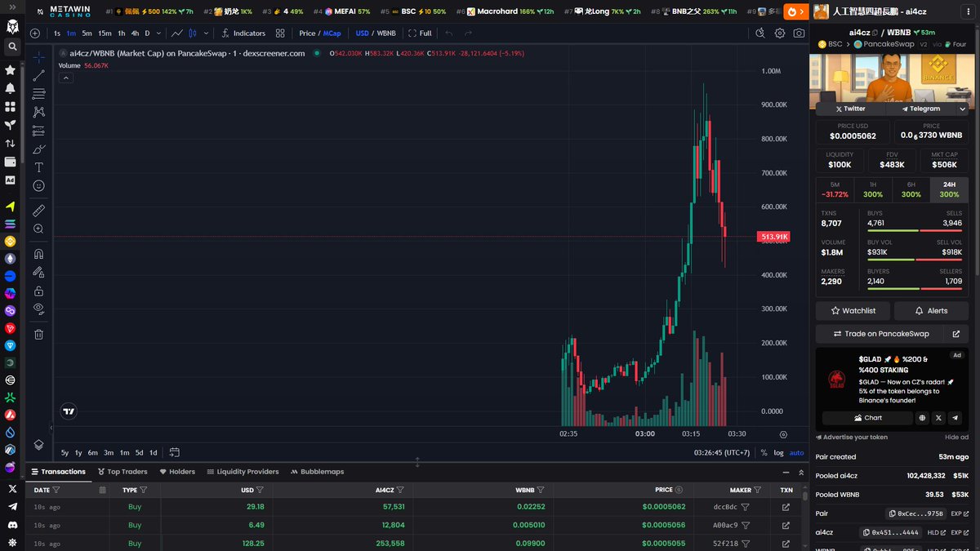
Task: Open chart settings with the gear icon
Action: click(782, 33)
